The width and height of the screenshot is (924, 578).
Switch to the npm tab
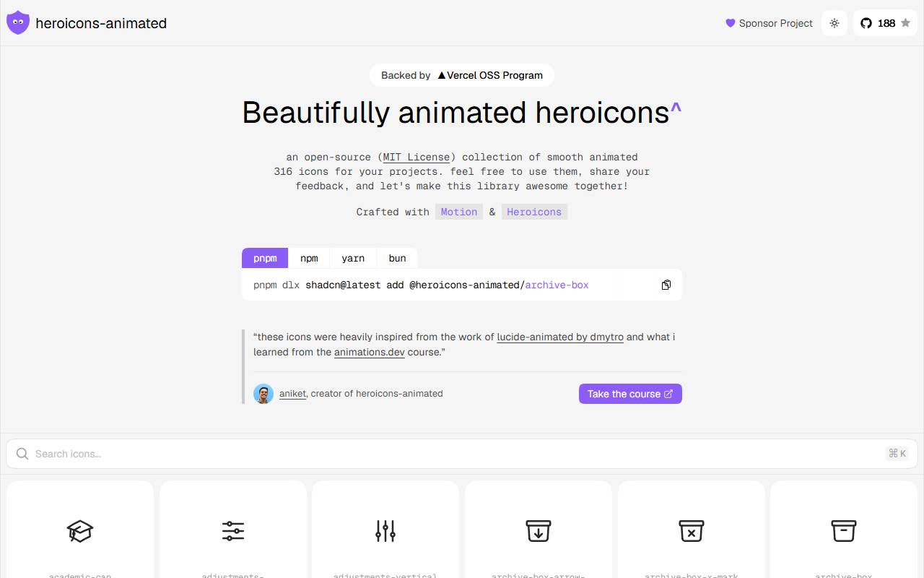click(x=309, y=258)
